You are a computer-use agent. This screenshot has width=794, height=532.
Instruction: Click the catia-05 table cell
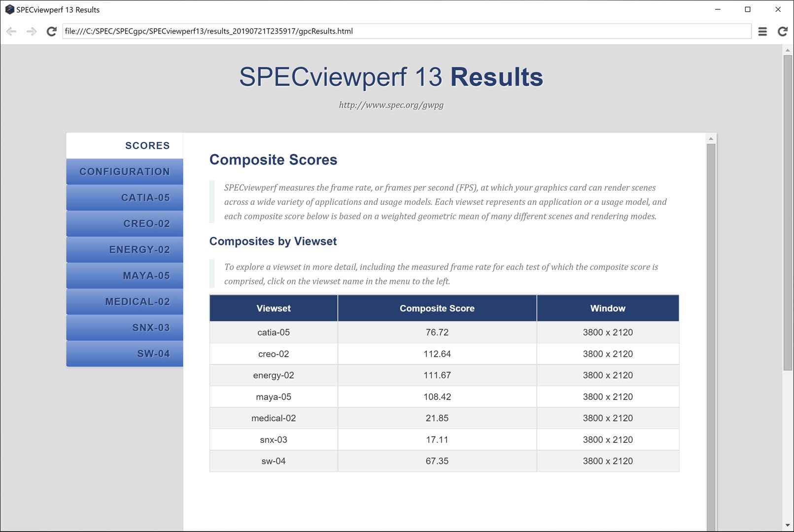274,332
